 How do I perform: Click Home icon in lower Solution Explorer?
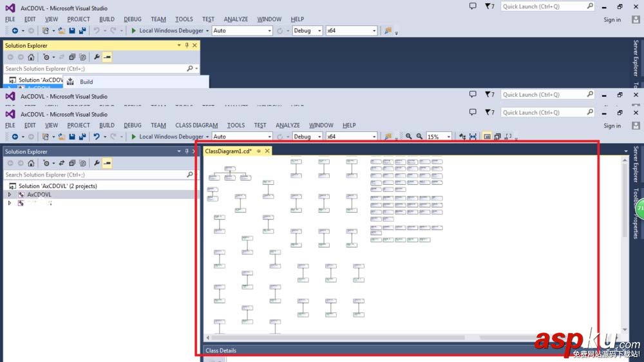(x=31, y=163)
